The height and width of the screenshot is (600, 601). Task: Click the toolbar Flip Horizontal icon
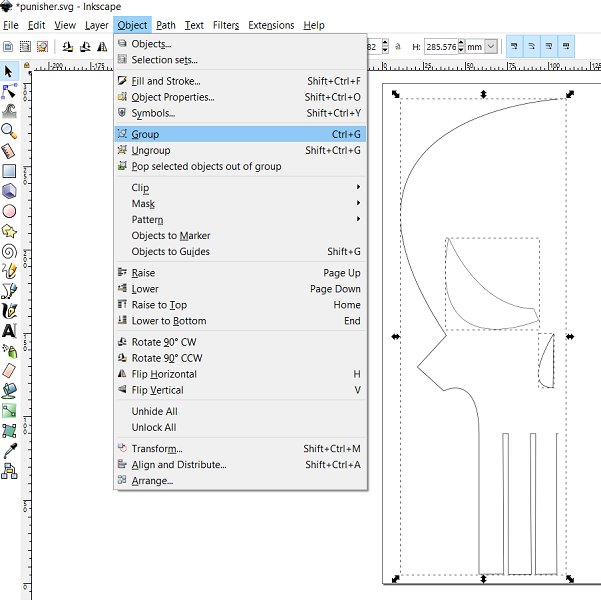[102, 47]
